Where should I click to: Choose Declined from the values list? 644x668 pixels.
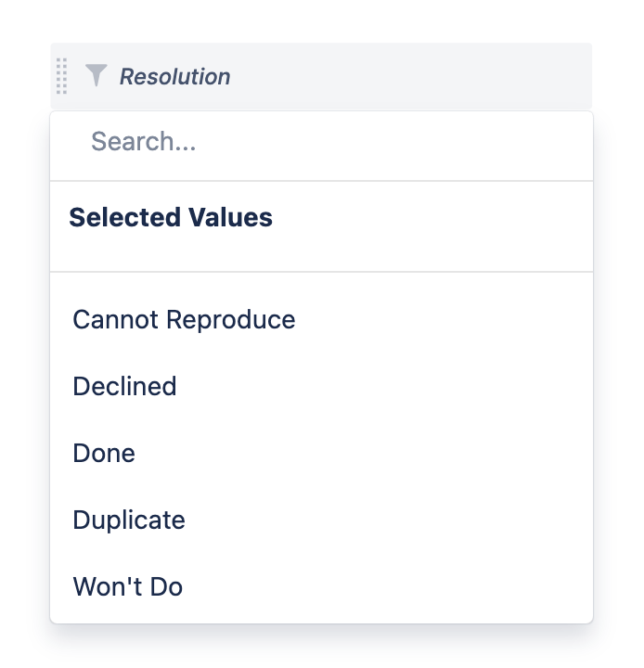click(x=321, y=386)
